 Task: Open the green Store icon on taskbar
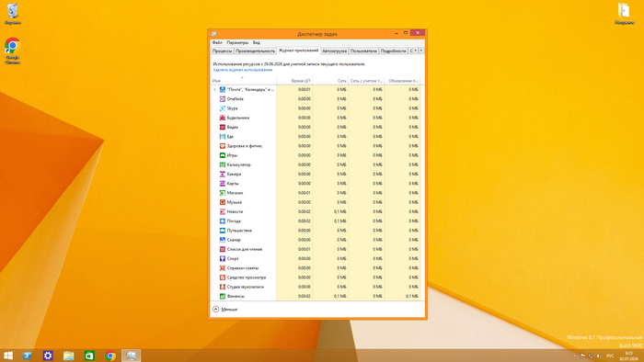tap(89, 356)
